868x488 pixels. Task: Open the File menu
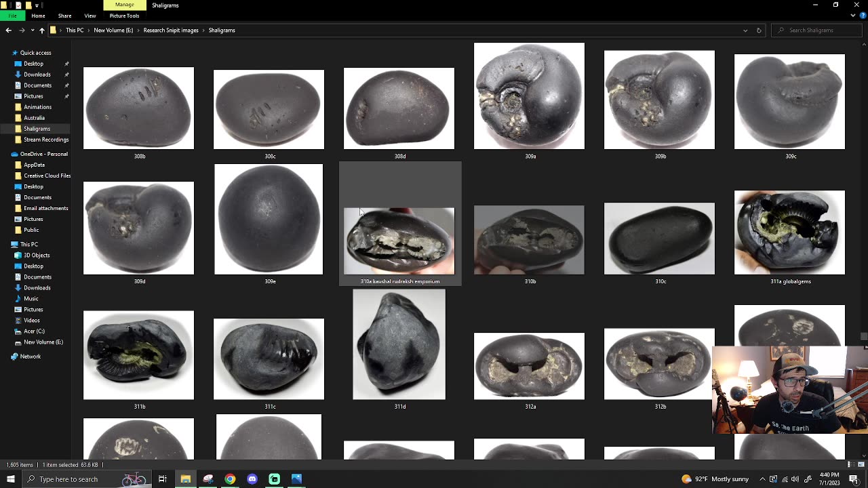pos(12,16)
